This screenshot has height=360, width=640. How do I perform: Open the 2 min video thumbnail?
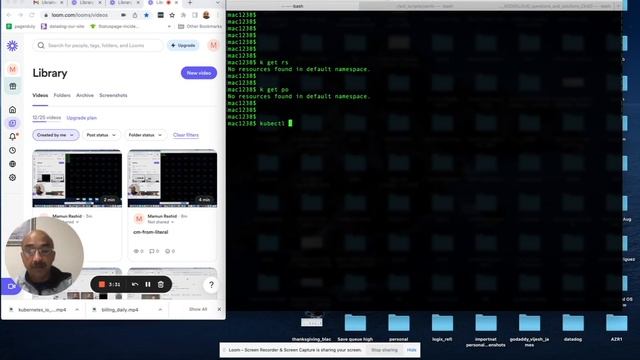(x=77, y=178)
